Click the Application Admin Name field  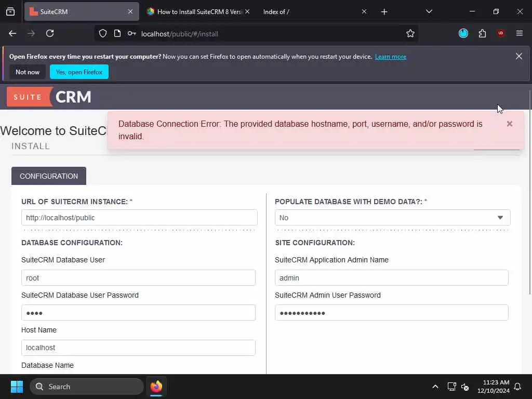tap(392, 278)
